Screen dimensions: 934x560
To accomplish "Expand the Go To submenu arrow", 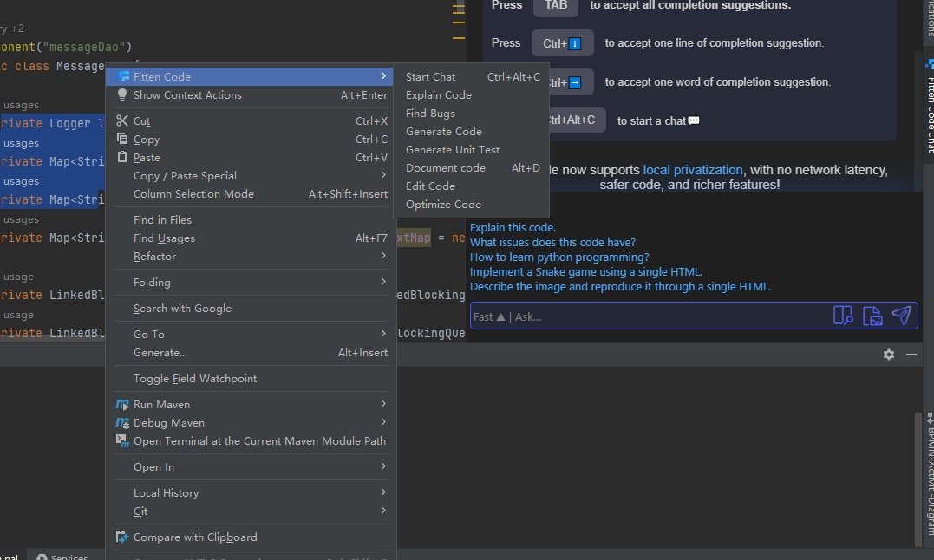I will [x=383, y=333].
